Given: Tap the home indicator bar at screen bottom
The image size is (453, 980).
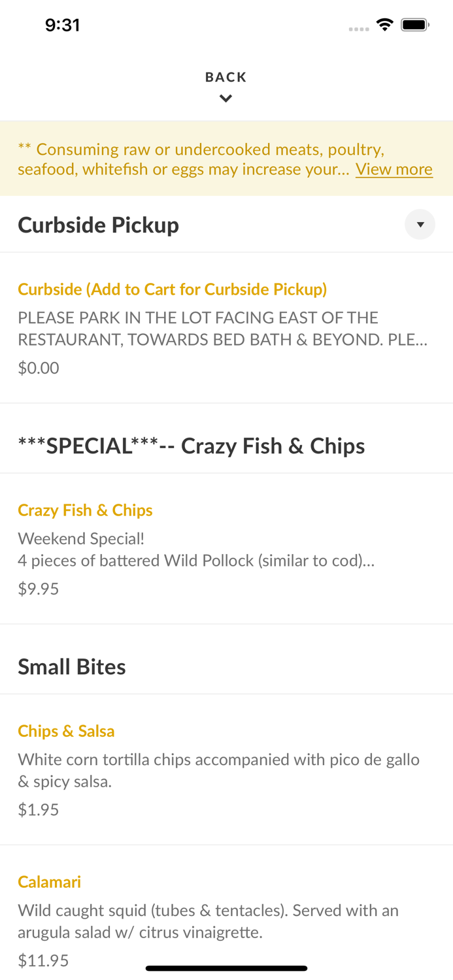Looking at the screenshot, I should click(x=226, y=968).
